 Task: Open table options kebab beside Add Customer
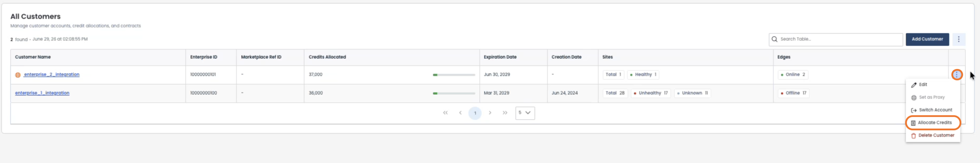pyautogui.click(x=958, y=39)
